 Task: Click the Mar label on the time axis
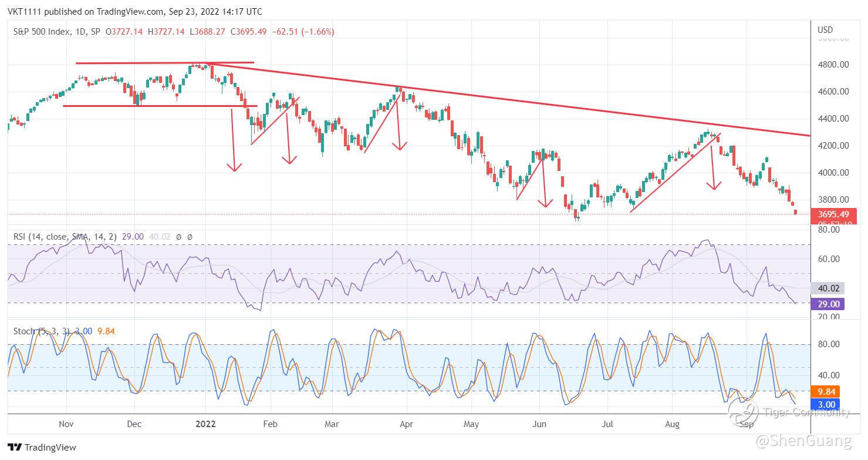pos(332,424)
